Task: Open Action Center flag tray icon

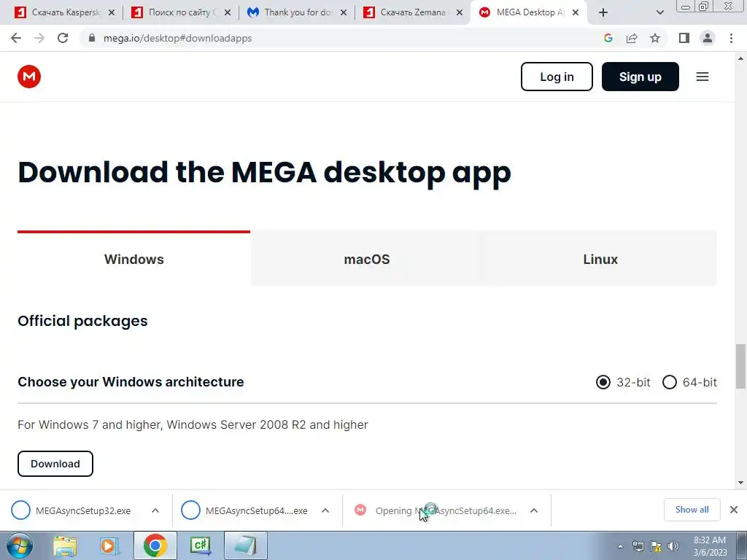Action: point(656,546)
